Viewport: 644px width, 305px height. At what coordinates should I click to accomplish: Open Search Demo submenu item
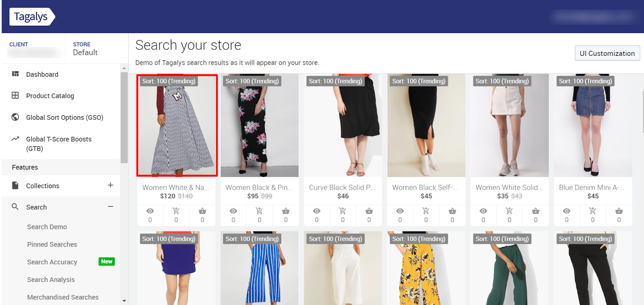(x=47, y=227)
